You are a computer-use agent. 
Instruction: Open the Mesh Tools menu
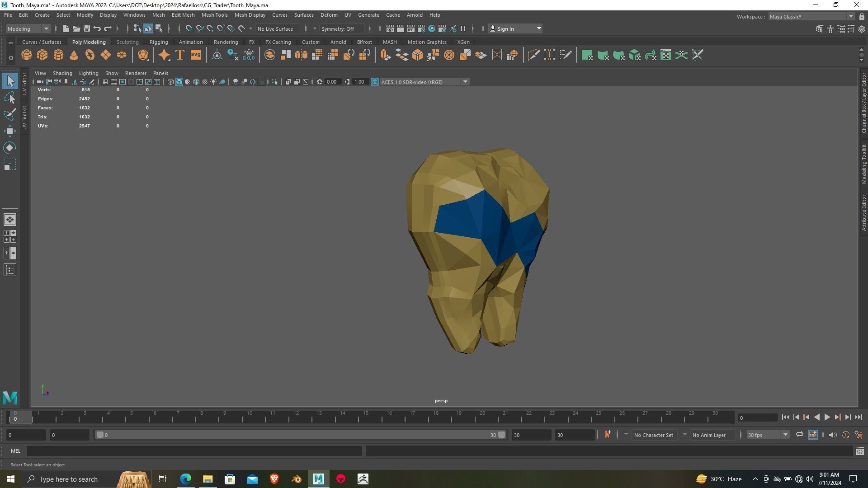[214, 15]
